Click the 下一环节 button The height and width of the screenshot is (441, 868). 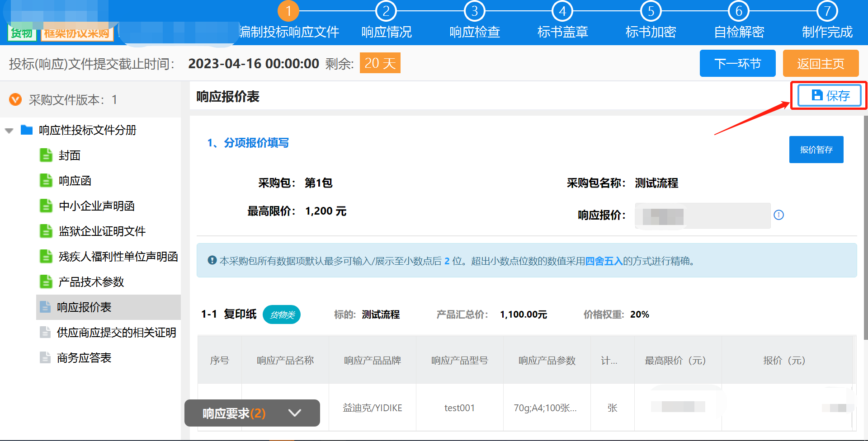(738, 63)
